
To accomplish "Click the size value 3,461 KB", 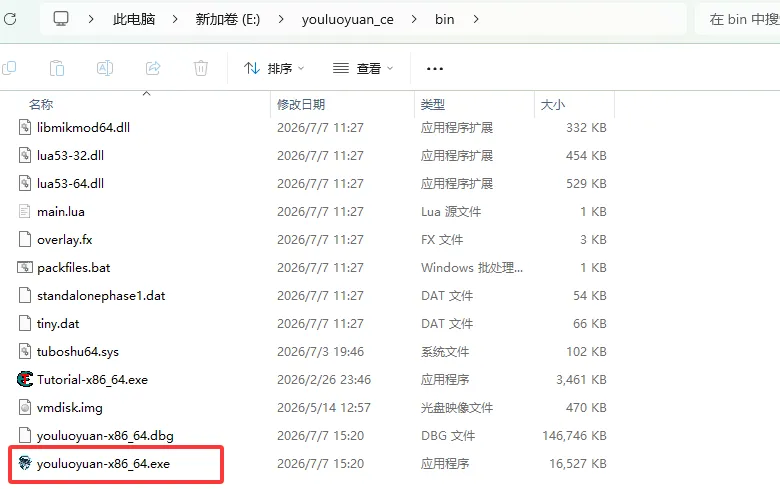I will click(x=581, y=380).
